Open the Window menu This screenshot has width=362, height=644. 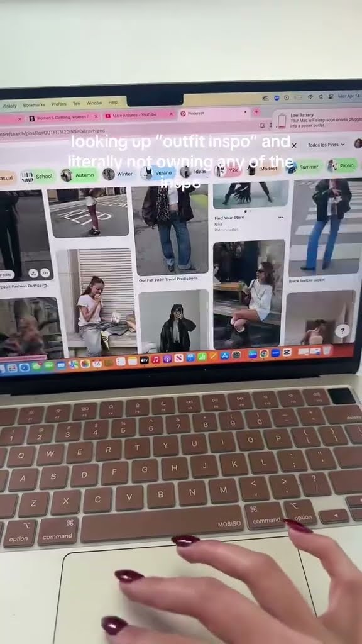coord(94,103)
